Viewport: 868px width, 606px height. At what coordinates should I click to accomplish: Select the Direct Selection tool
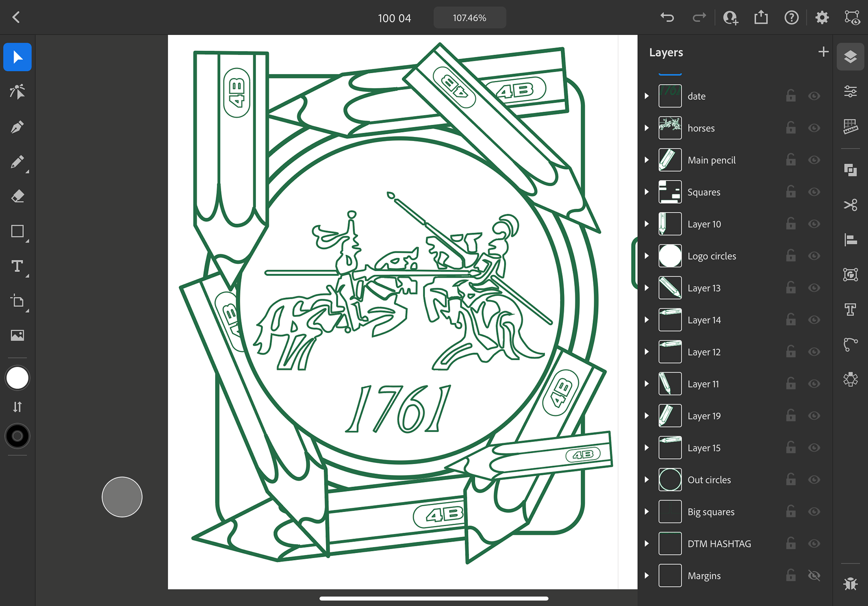pyautogui.click(x=17, y=92)
